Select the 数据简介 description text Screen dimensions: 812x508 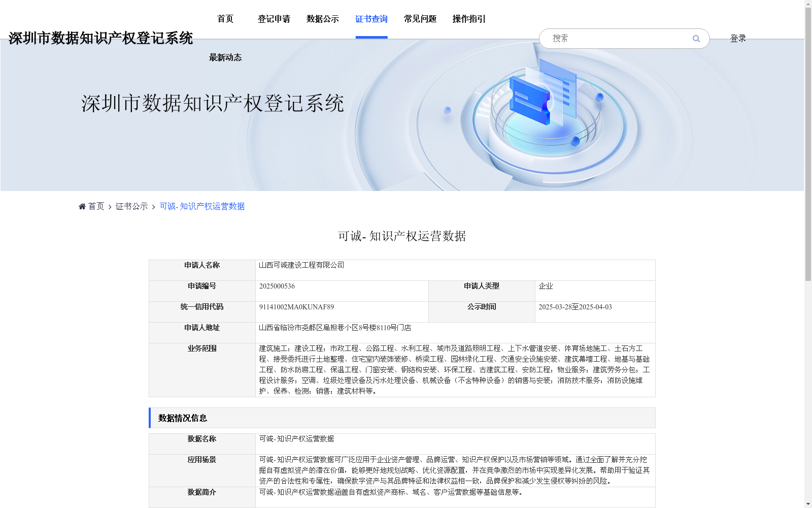(391, 492)
